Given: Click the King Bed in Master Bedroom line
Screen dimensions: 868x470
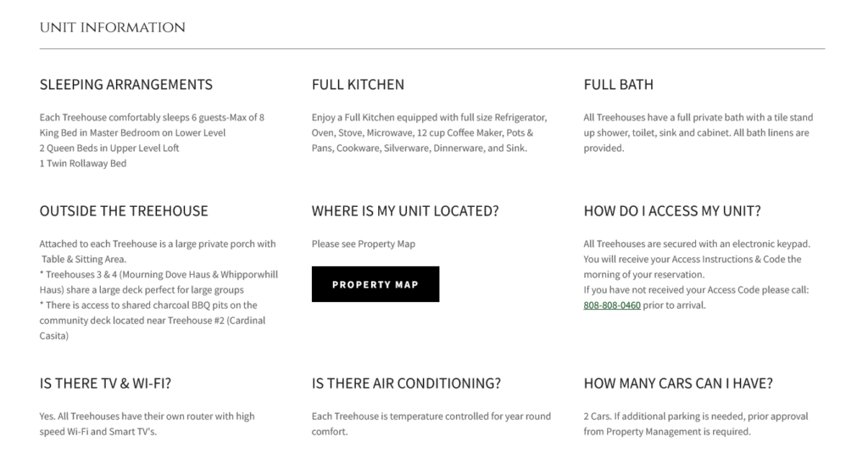Looking at the screenshot, I should tap(132, 133).
